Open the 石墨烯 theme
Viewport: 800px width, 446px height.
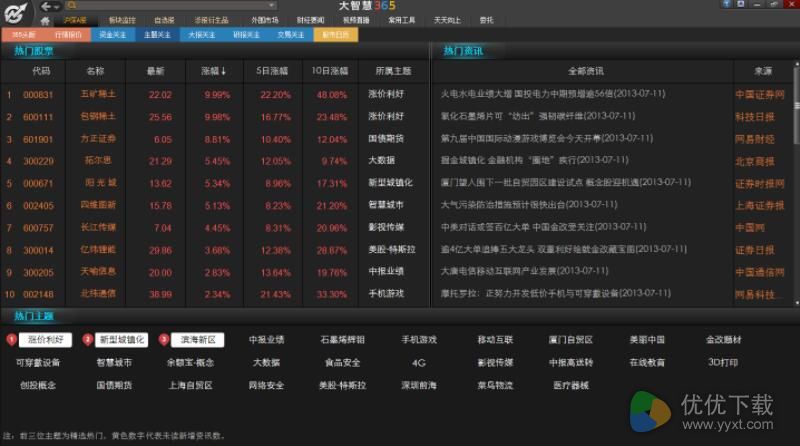342,340
